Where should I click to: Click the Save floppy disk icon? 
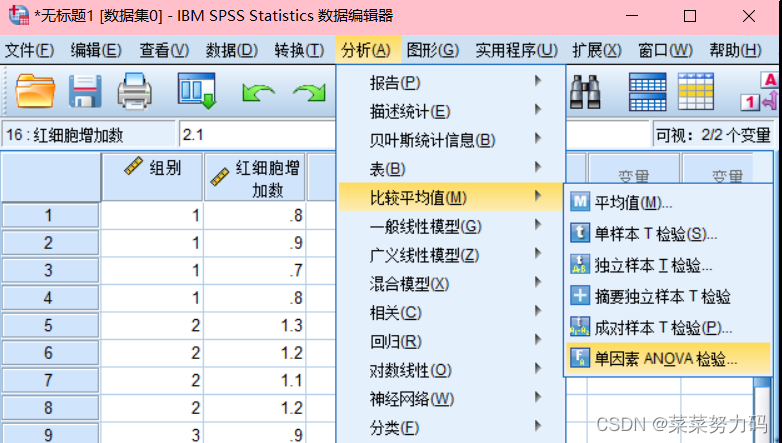[x=85, y=93]
